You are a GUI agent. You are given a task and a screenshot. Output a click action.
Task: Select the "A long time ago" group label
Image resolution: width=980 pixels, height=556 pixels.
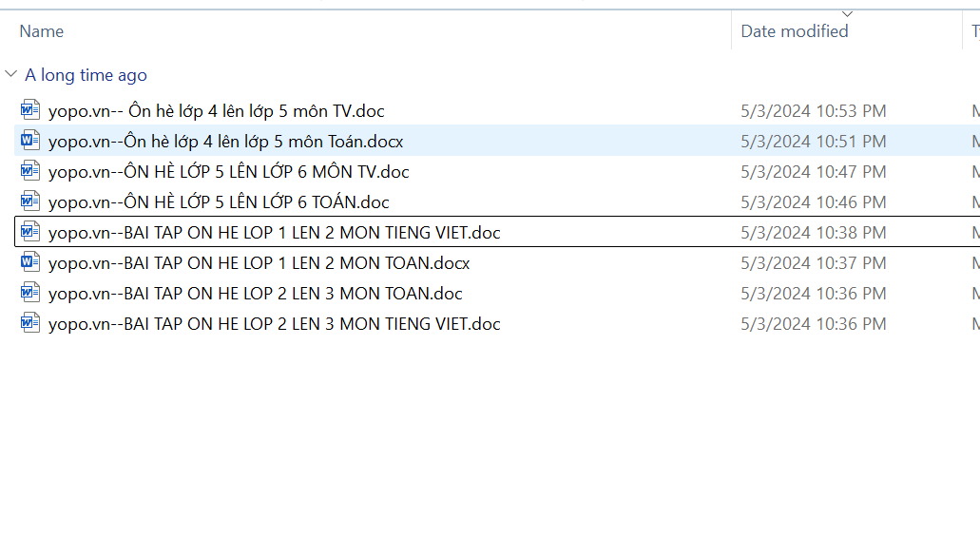[86, 75]
